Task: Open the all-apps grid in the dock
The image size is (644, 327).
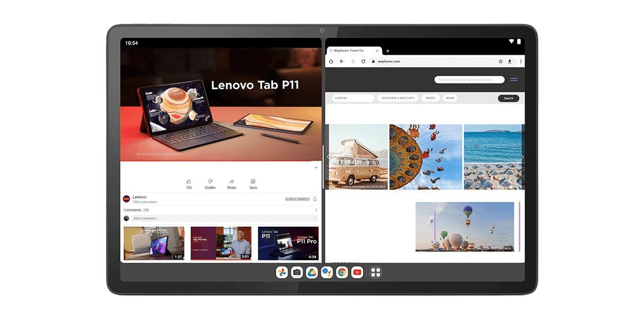Action: [x=376, y=272]
